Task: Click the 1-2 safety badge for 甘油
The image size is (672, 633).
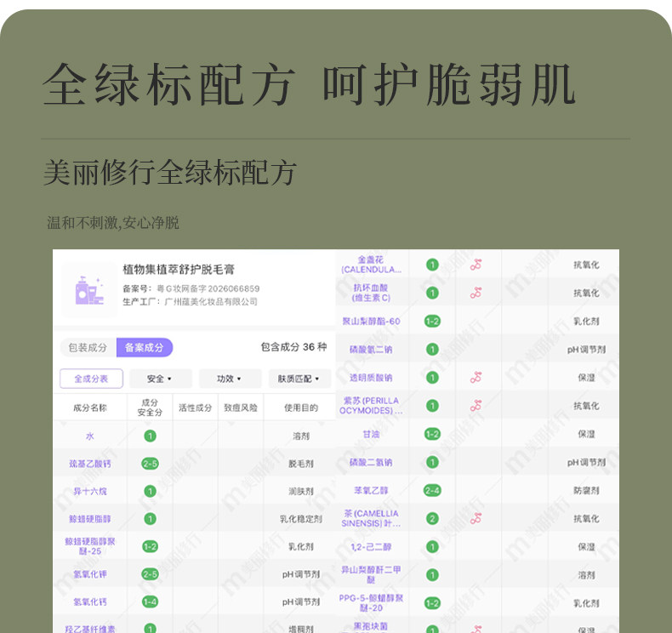Action: tap(432, 434)
